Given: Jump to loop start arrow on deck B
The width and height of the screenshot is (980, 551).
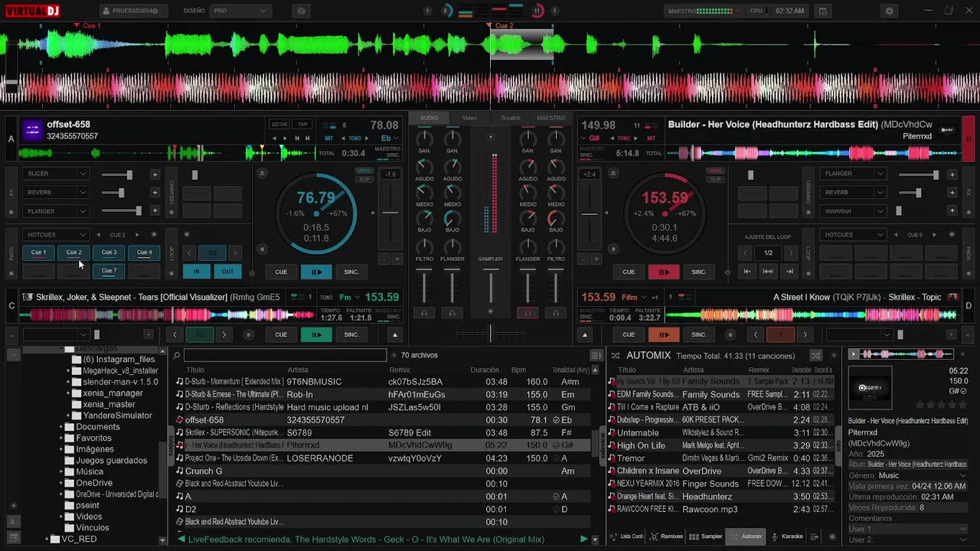Looking at the screenshot, I should pyautogui.click(x=747, y=271).
